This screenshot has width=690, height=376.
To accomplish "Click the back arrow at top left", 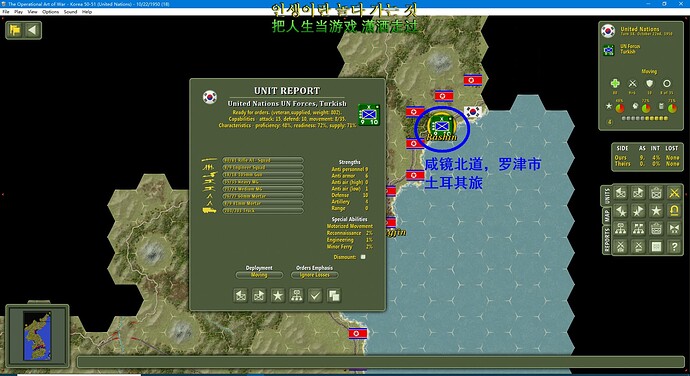I will coord(32,30).
